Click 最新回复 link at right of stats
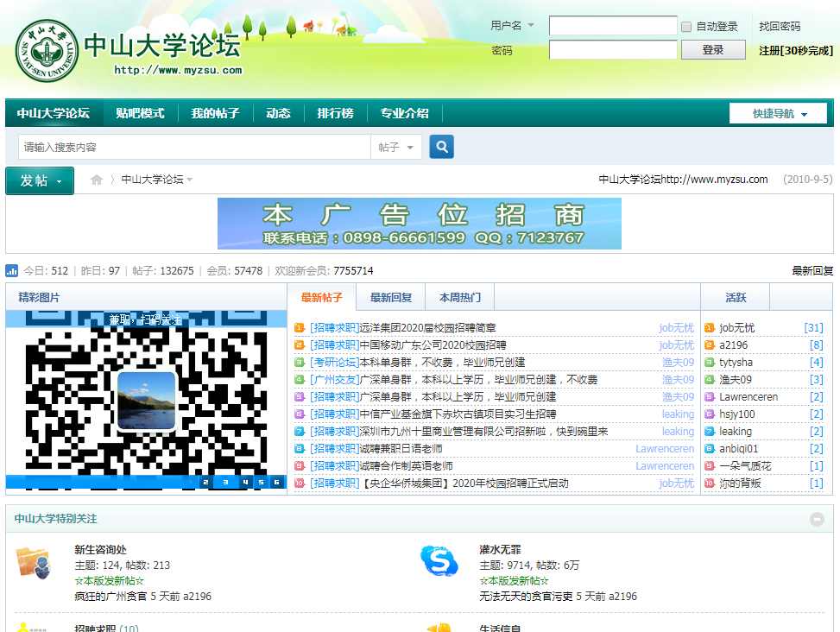This screenshot has width=840, height=632. coord(812,270)
